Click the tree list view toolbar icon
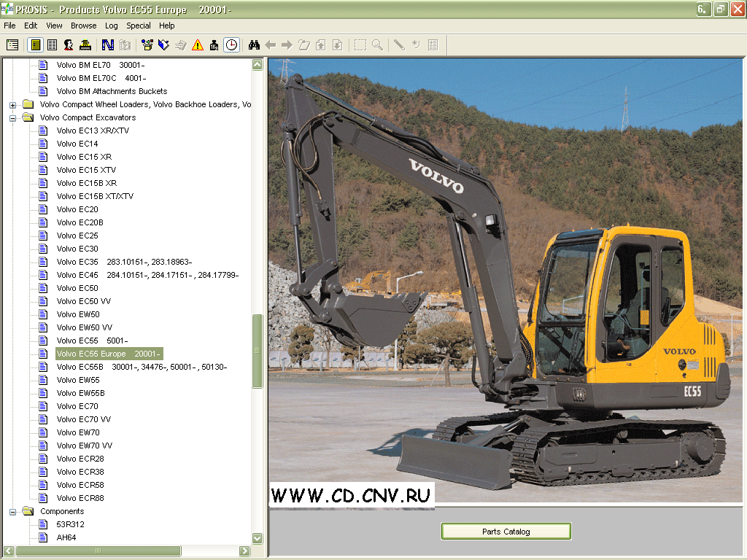 [x=12, y=45]
